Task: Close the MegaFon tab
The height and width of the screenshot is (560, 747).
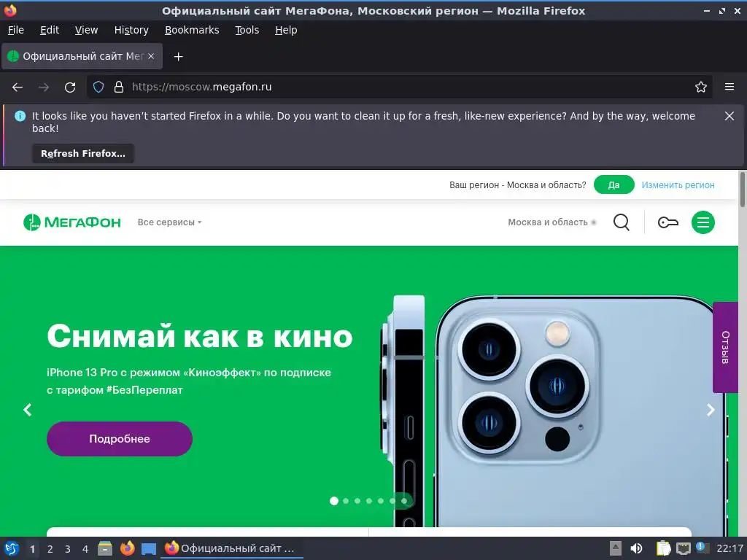Action: 151,56
